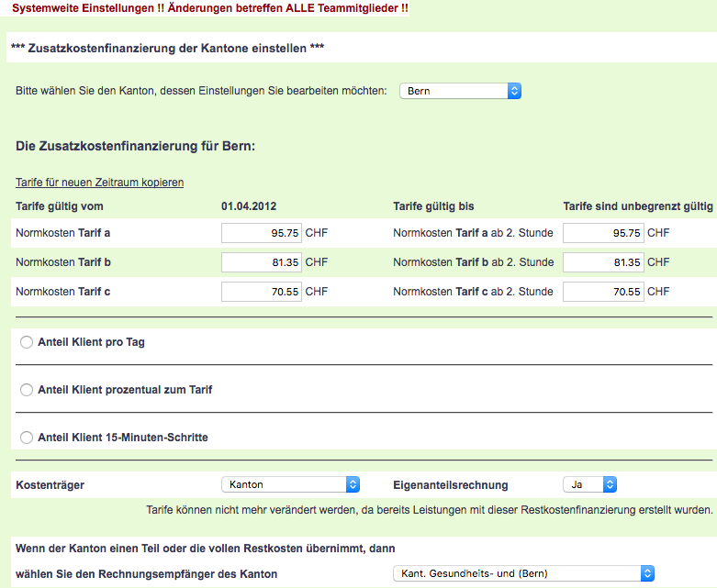Screen dimensions: 717x588
Task: Expand the Kostenträger dropdown
Action: pos(290,484)
